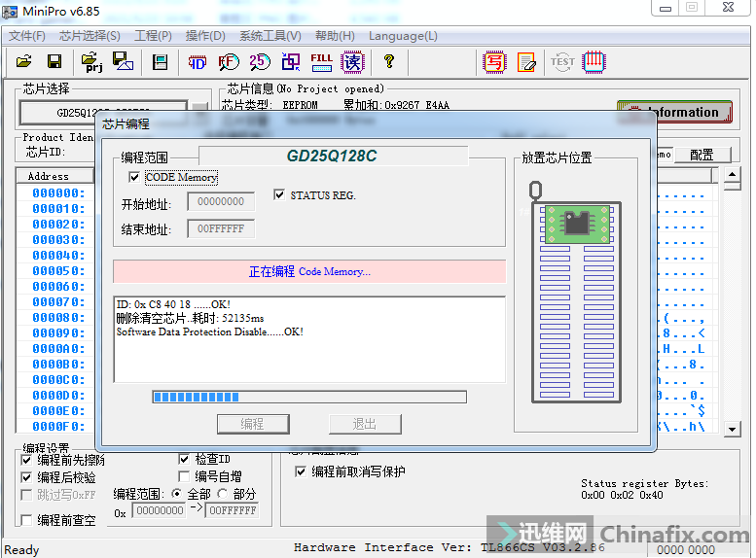Screen dimensions: 756x558
Task: Click the start address field (开始地址)
Action: 221,202
